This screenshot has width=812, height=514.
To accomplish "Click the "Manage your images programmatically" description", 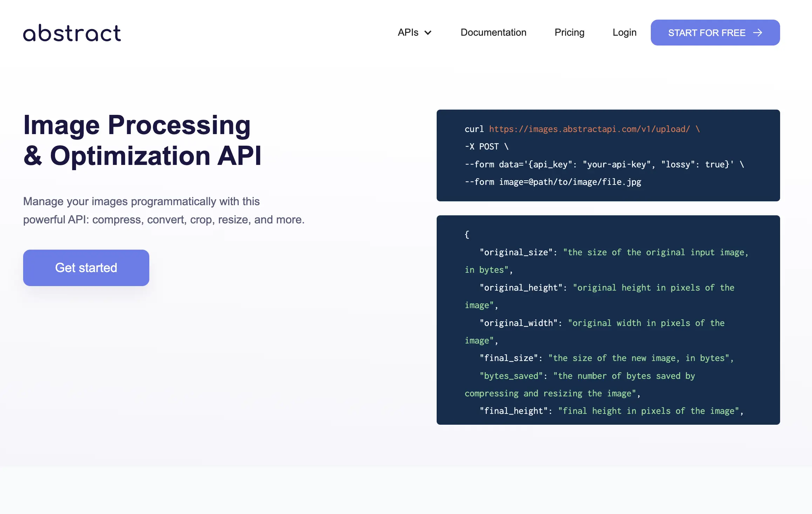I will [163, 210].
